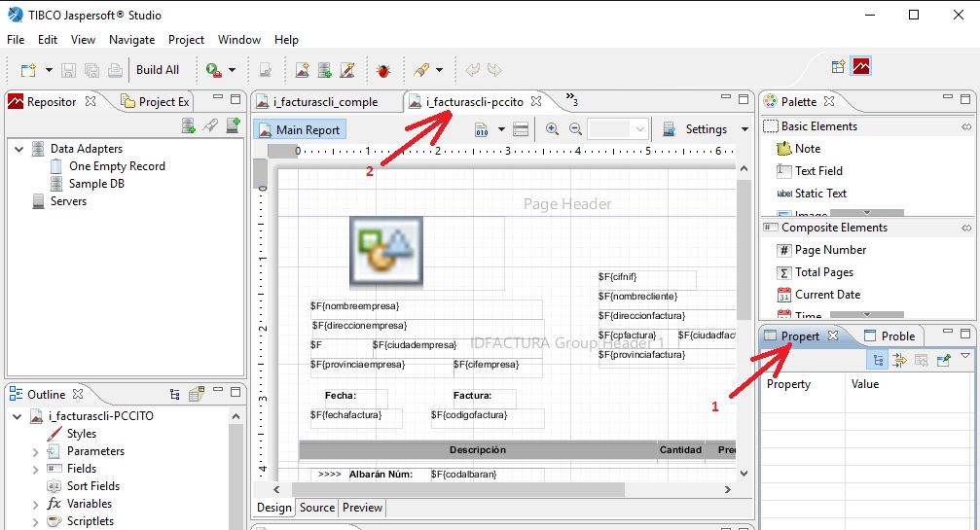Open the Edit menu
The image size is (980, 530).
[48, 39]
